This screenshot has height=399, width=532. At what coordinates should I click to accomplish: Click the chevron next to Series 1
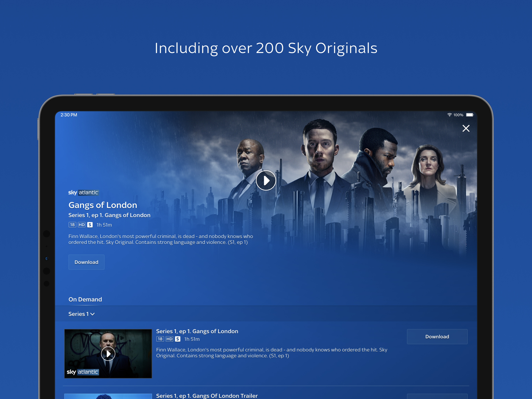pos(93,314)
